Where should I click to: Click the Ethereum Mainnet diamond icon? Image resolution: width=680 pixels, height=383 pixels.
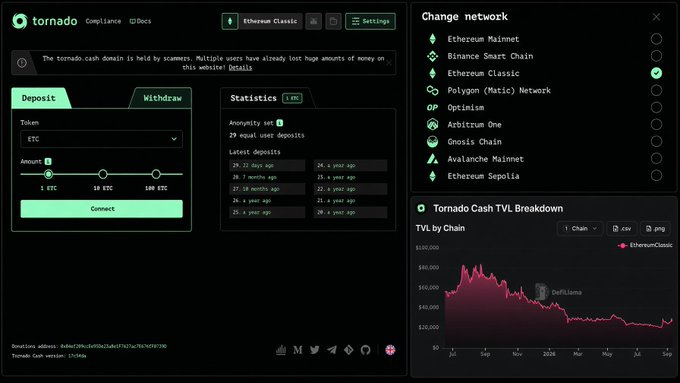tap(432, 39)
